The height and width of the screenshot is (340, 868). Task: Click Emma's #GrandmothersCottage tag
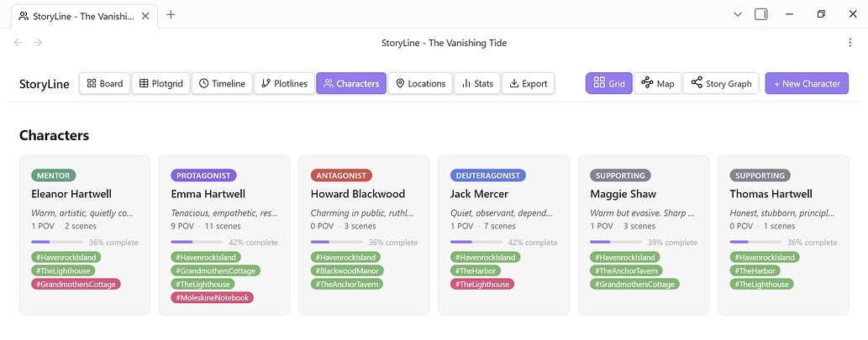pyautogui.click(x=215, y=271)
